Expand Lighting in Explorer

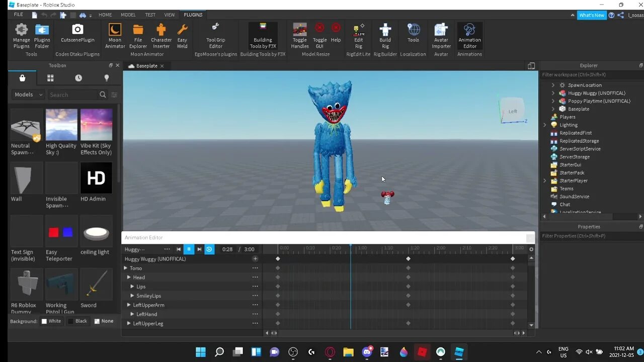[544, 125]
